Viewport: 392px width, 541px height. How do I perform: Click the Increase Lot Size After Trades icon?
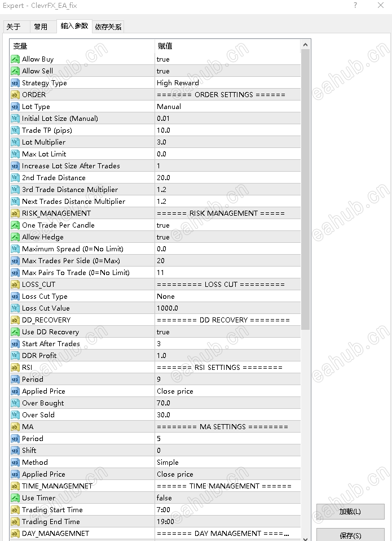[x=15, y=165]
